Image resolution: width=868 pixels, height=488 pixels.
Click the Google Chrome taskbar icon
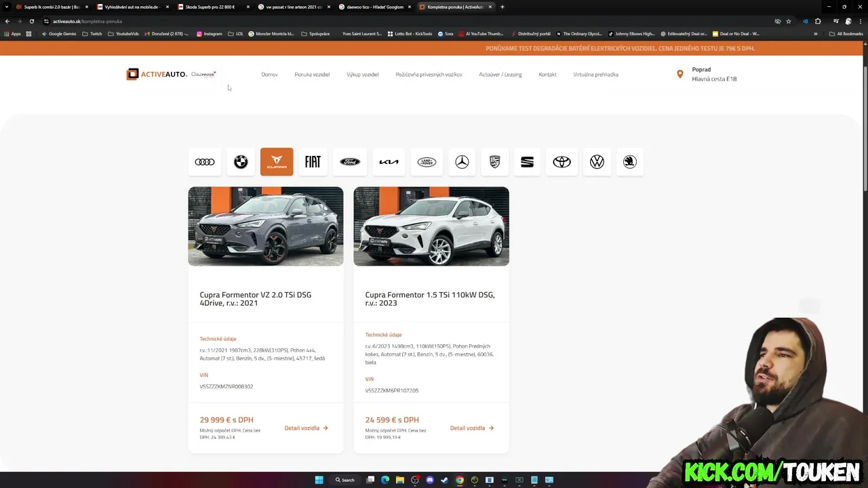click(x=460, y=480)
